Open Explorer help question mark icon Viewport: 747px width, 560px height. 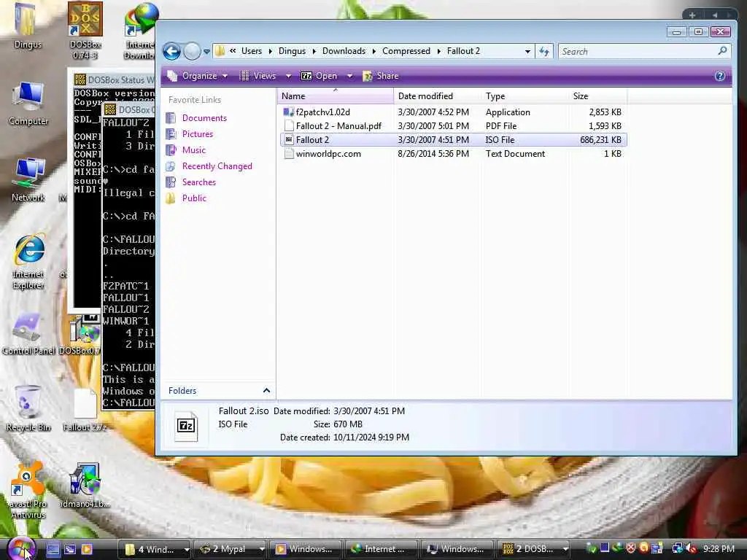coord(720,76)
